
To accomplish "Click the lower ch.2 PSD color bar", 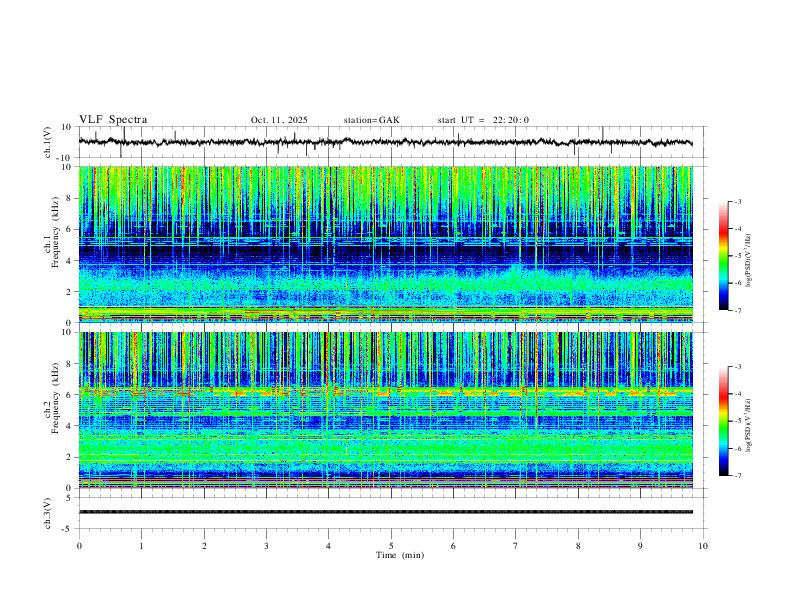I will pos(723,421).
